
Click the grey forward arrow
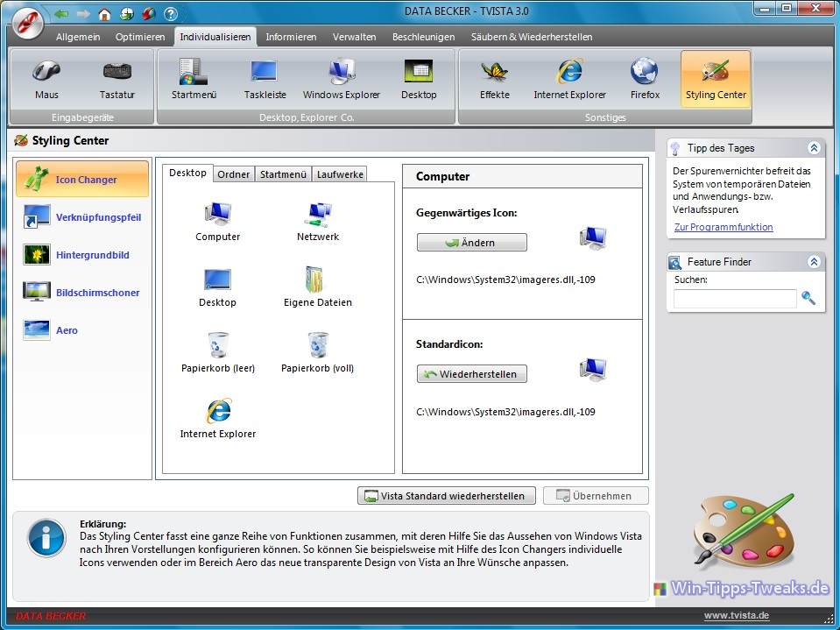pyautogui.click(x=83, y=13)
